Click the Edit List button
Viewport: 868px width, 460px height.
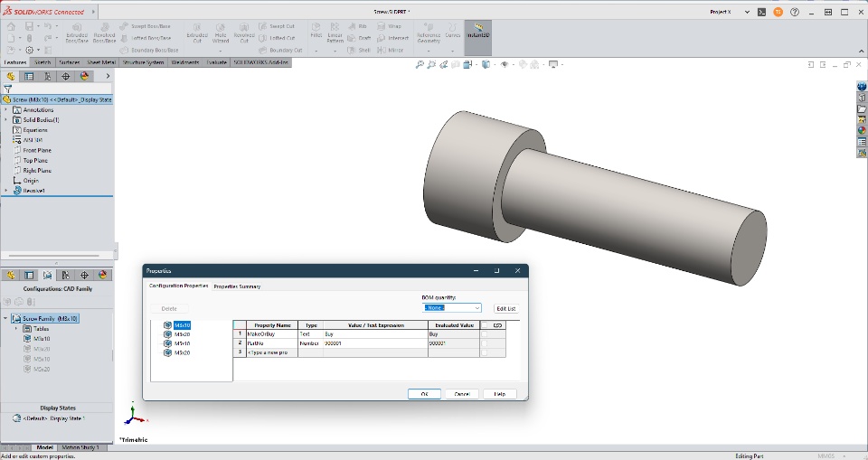tap(505, 308)
